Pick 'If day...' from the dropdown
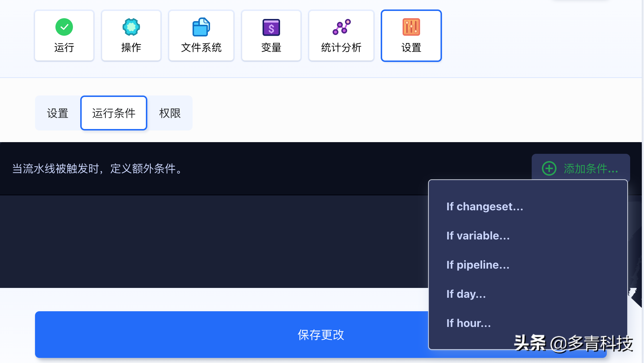The image size is (644, 363). tap(466, 294)
